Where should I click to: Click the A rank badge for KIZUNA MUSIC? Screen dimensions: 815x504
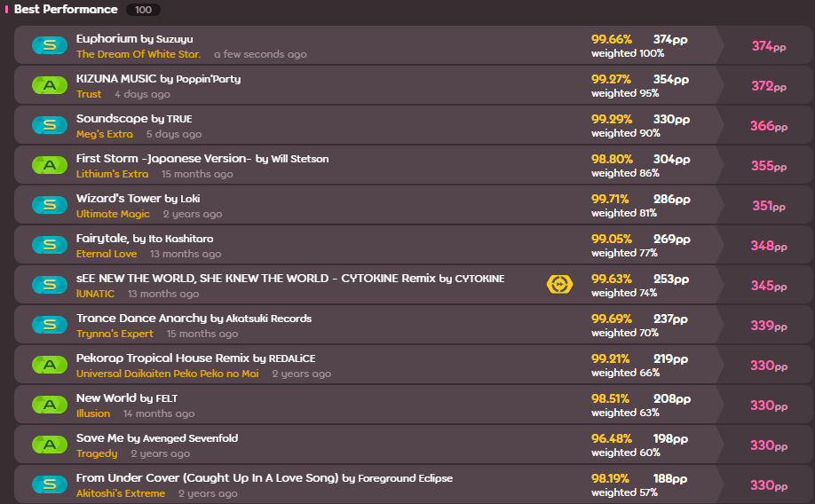coord(50,85)
